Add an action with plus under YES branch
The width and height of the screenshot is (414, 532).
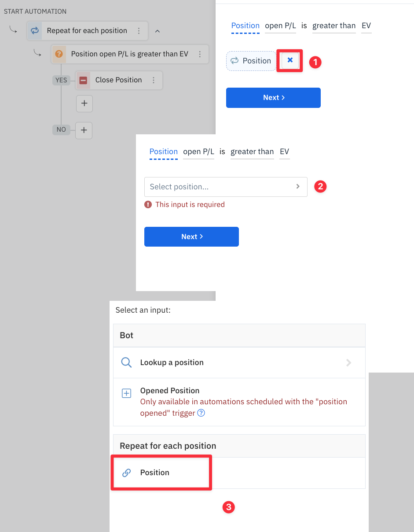pyautogui.click(x=84, y=103)
